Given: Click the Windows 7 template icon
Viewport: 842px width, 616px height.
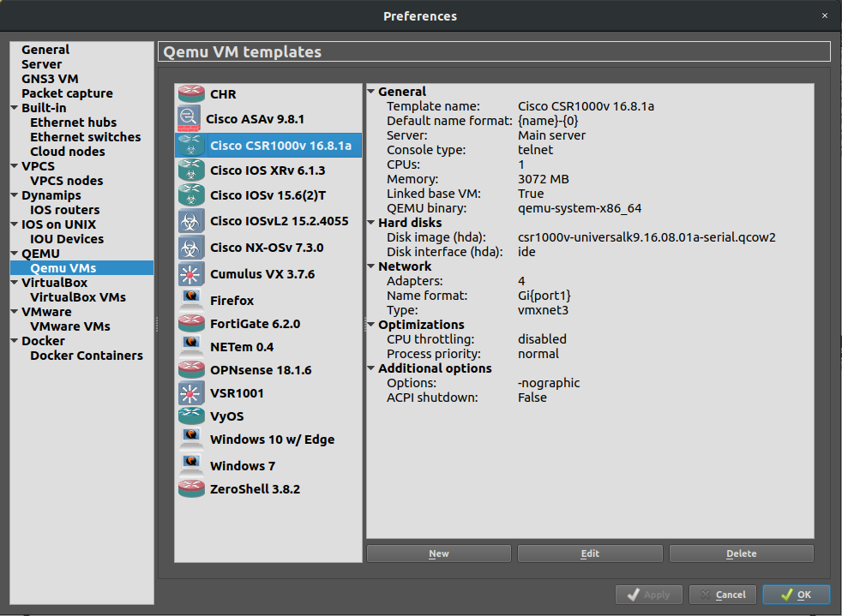Looking at the screenshot, I should [x=190, y=465].
